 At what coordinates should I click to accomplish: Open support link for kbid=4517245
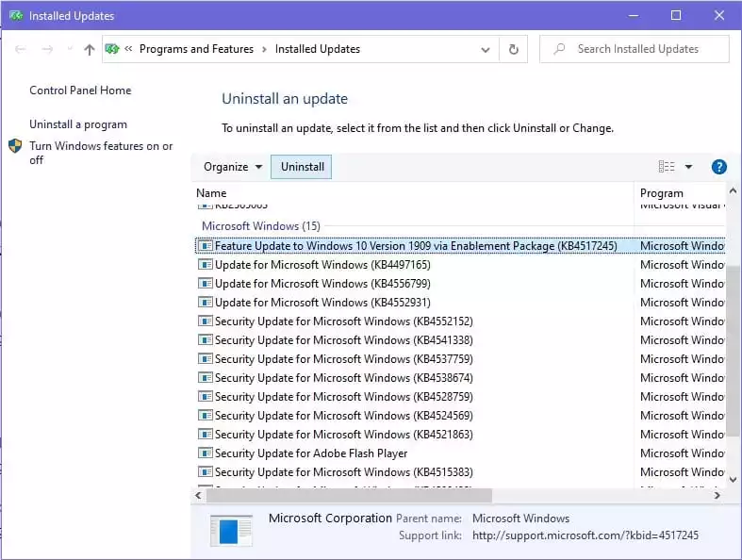(585, 535)
